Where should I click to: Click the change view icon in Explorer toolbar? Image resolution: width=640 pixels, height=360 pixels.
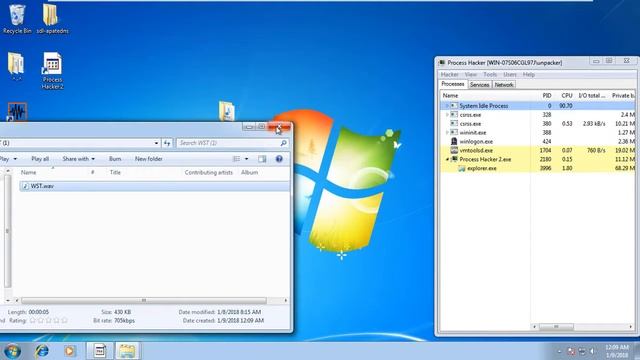[237, 159]
